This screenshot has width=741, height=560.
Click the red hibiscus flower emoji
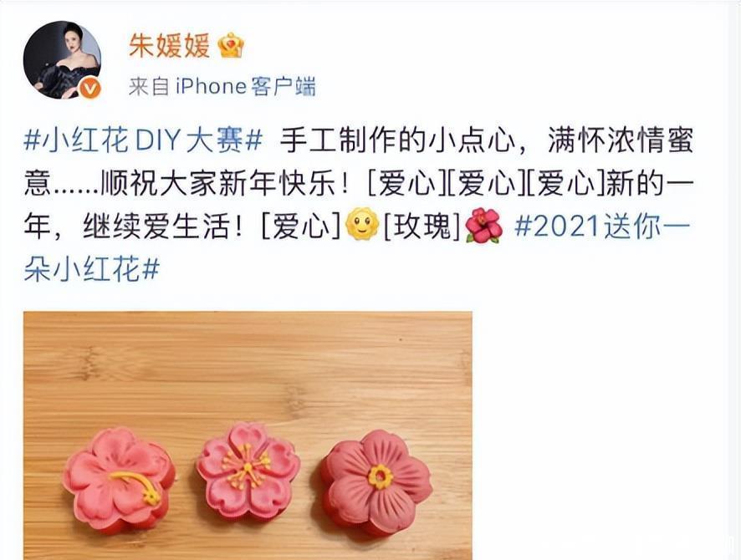pyautogui.click(x=484, y=225)
